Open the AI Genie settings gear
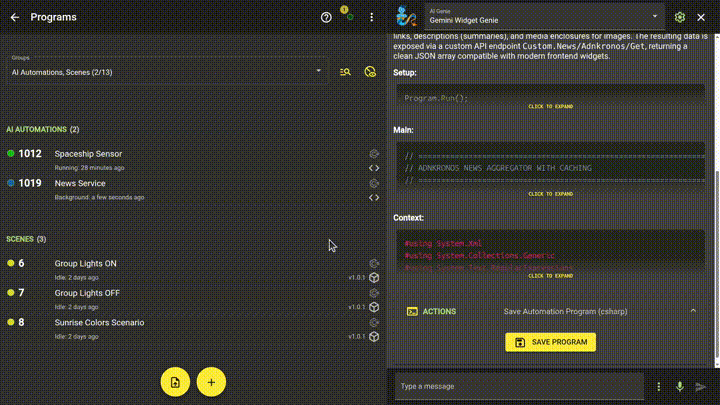 coord(680,17)
